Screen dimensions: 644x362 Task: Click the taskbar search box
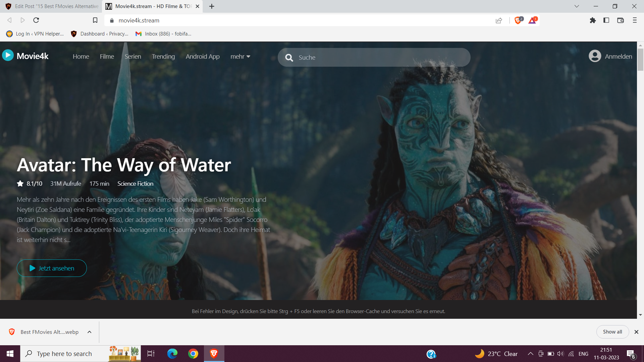click(x=80, y=354)
